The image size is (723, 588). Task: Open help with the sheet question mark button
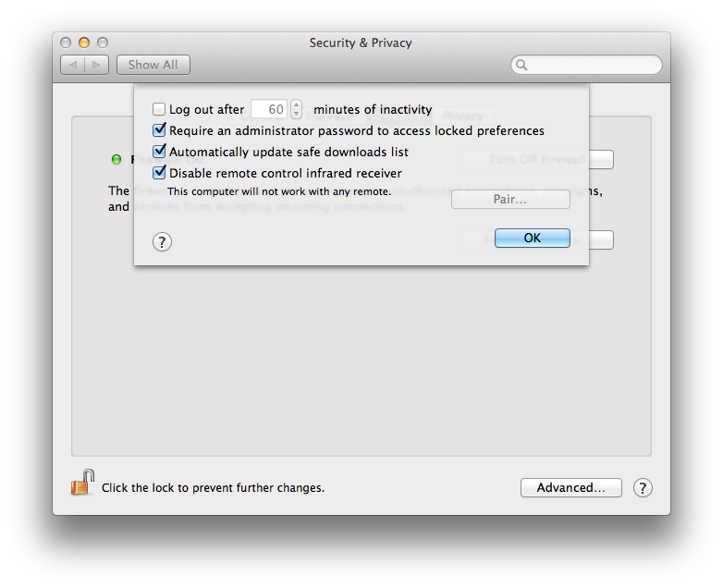[x=163, y=241]
